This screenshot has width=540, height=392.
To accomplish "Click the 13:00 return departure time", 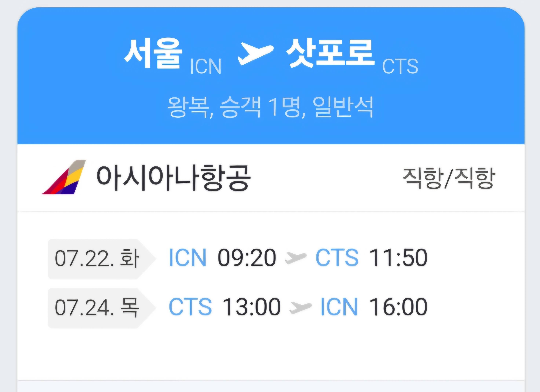I will pyautogui.click(x=251, y=307).
